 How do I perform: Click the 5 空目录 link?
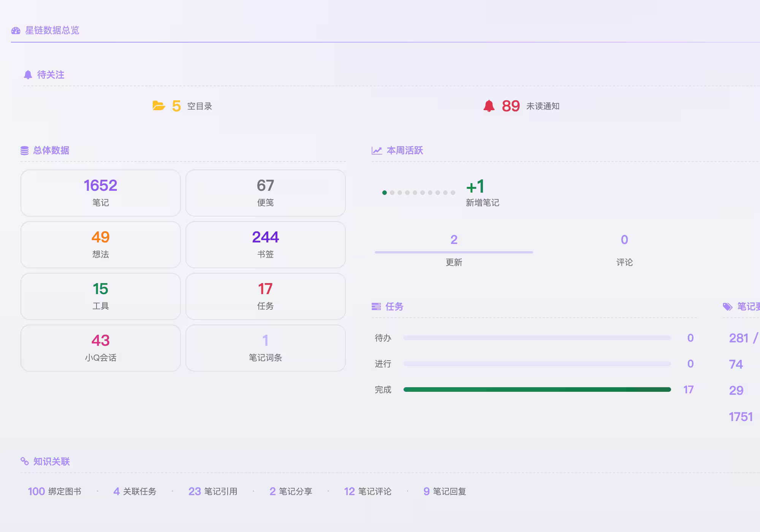coord(182,106)
